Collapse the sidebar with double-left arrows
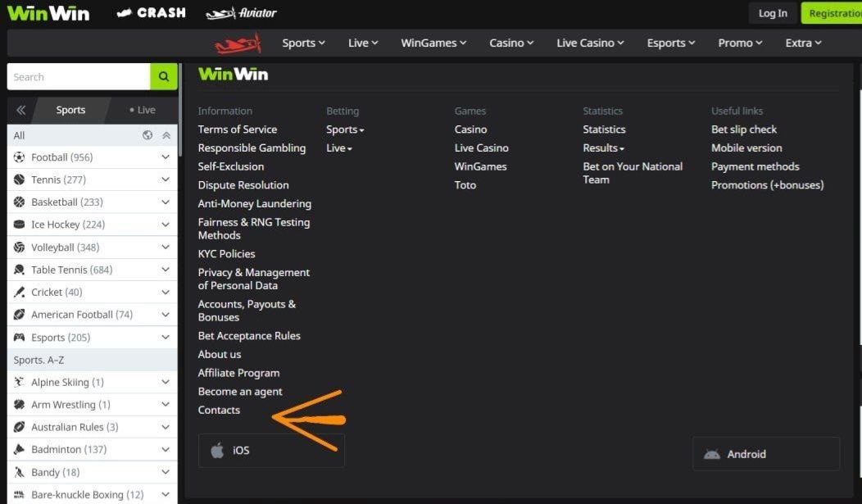862x504 pixels. pyautogui.click(x=20, y=110)
